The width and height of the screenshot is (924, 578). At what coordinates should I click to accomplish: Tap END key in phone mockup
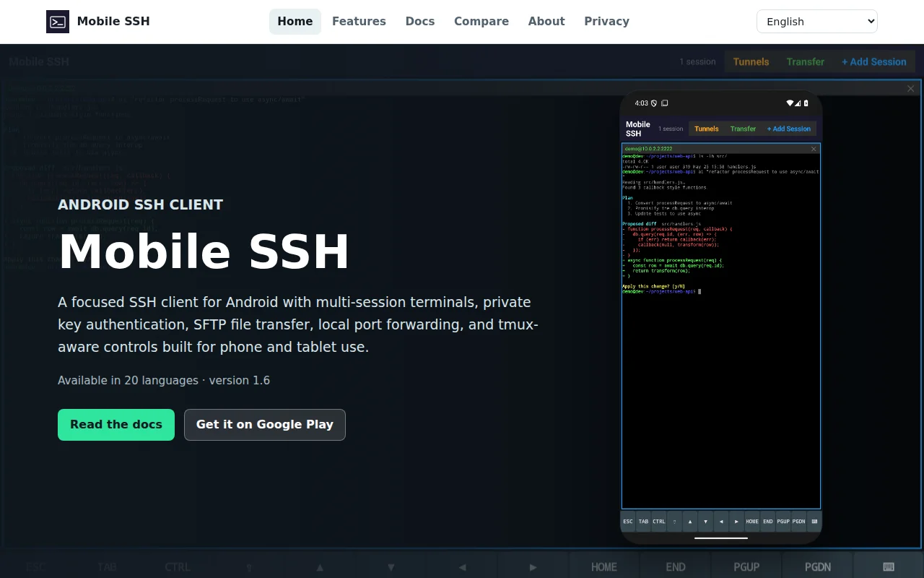point(768,522)
